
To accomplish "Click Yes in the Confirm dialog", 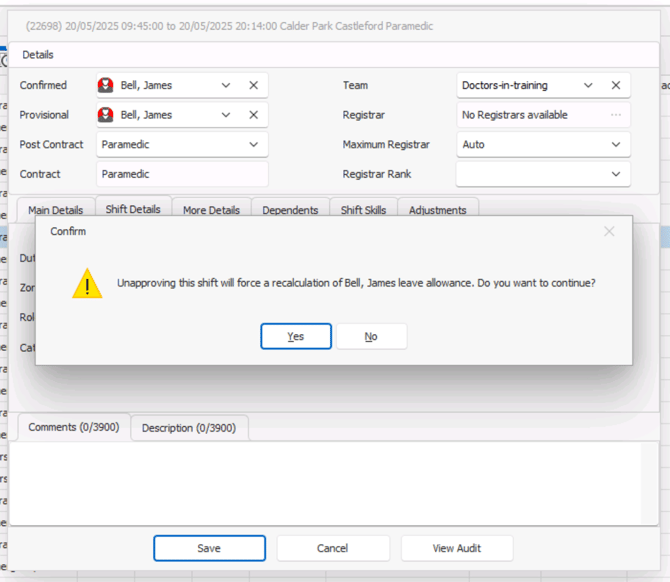I will [296, 336].
